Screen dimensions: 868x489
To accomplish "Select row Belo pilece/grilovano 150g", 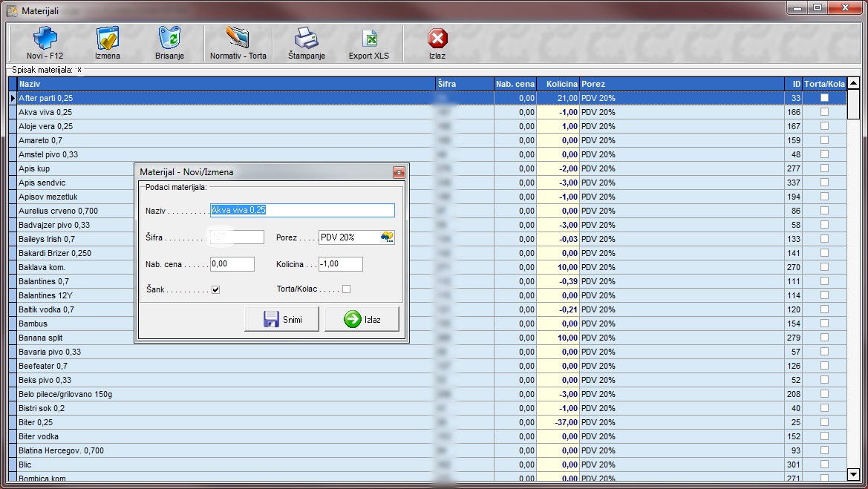I will [428, 394].
